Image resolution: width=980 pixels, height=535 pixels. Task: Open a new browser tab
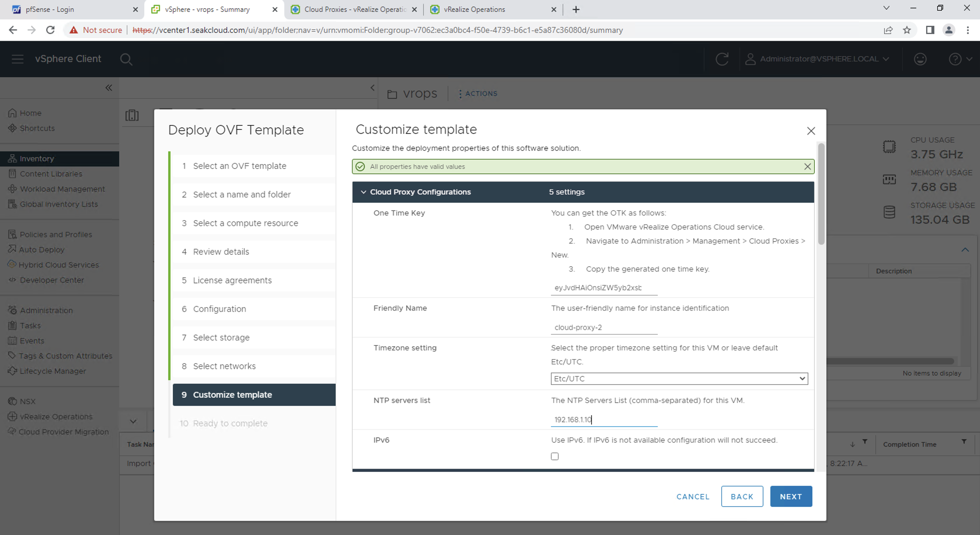click(x=576, y=10)
